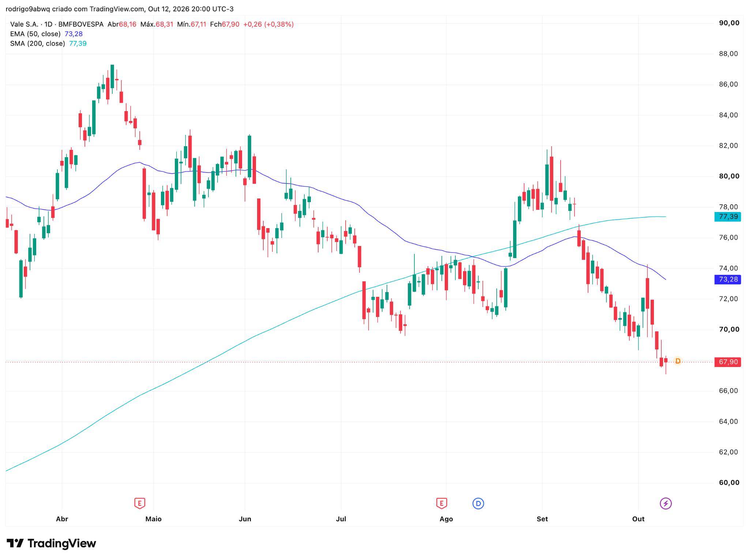Click the change value +0,26 (+0,38%)
The height and width of the screenshot is (560, 749).
coord(268,24)
